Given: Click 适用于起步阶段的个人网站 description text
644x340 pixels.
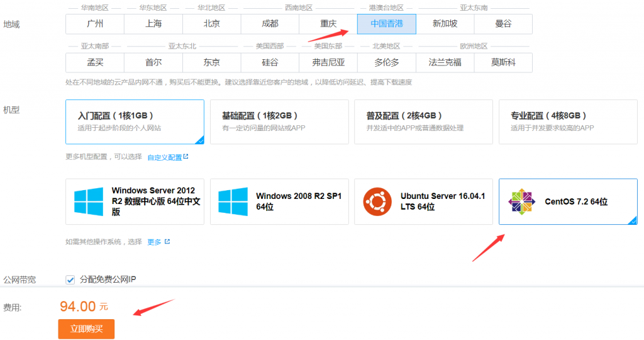Looking at the screenshot, I should (119, 128).
